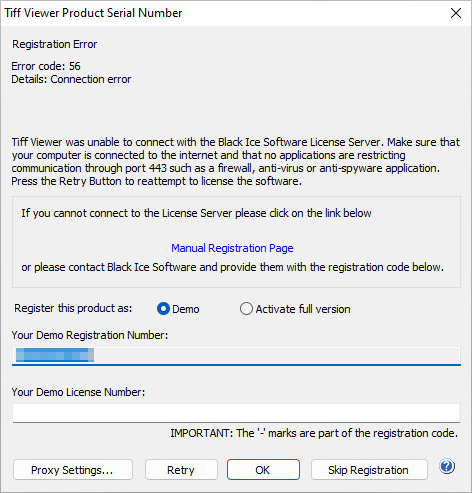Image resolution: width=472 pixels, height=493 pixels.
Task: Choose the Activate full version radio button
Action: (246, 309)
